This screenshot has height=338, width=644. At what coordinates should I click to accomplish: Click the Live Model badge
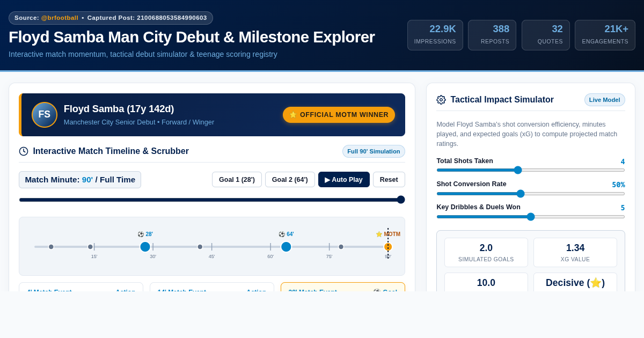pos(605,100)
